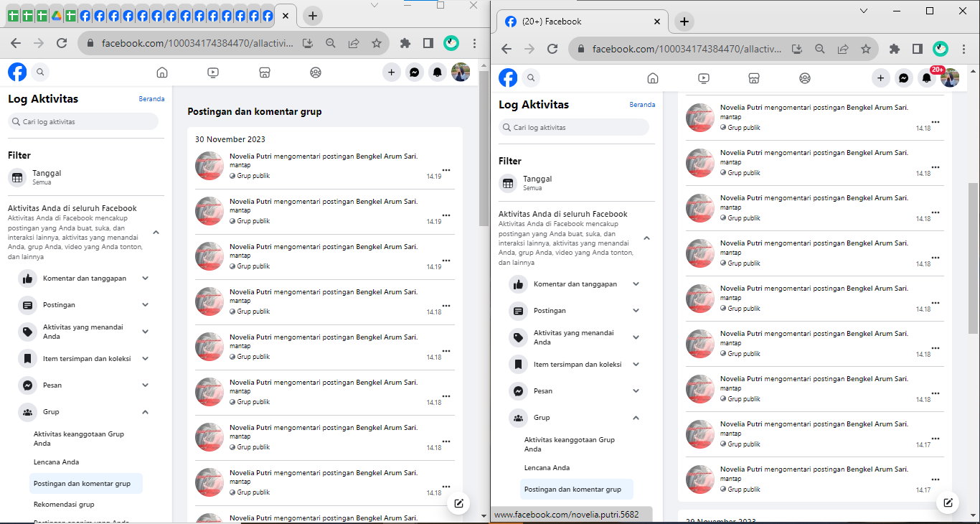Screen dimensions: 980x524
Task: Open notifications bell with 20+ badge
Action: [927, 78]
